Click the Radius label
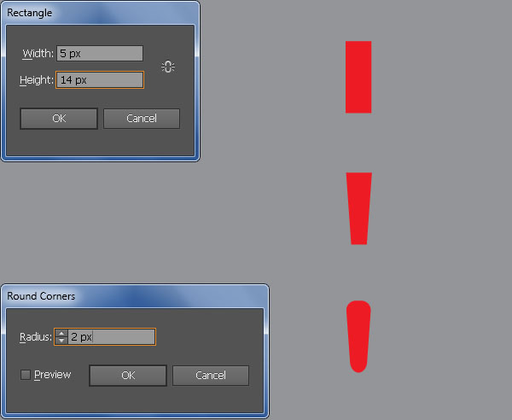This screenshot has height=420, width=512. [36, 336]
